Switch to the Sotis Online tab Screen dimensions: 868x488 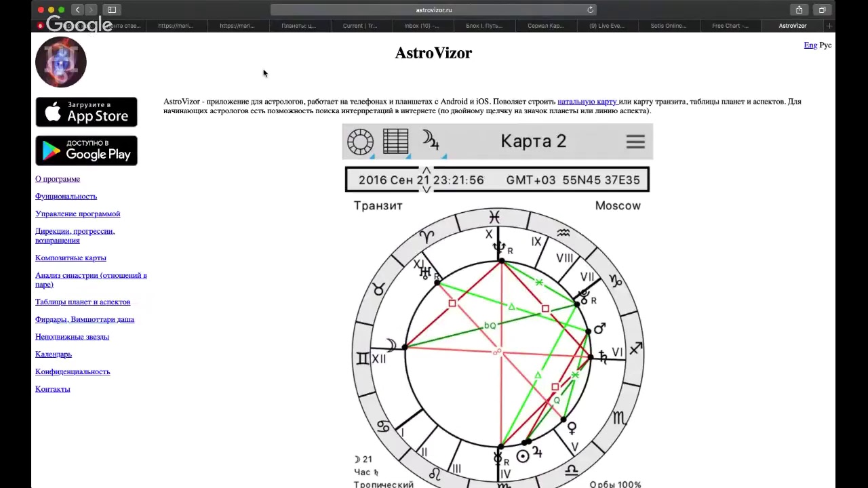tap(669, 26)
